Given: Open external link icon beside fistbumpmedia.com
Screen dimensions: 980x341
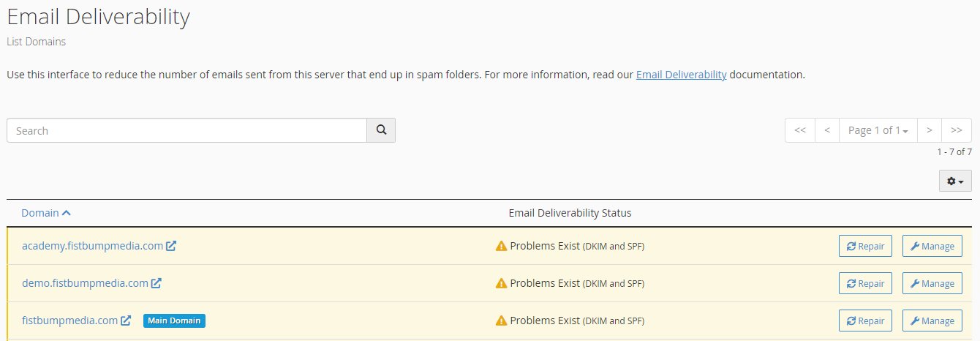Looking at the screenshot, I should 126,321.
